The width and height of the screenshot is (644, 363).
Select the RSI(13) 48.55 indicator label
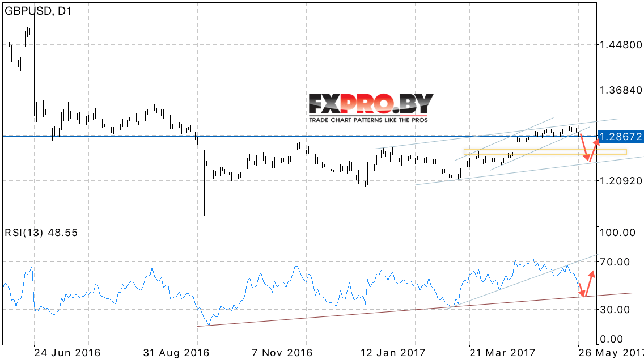tap(41, 233)
